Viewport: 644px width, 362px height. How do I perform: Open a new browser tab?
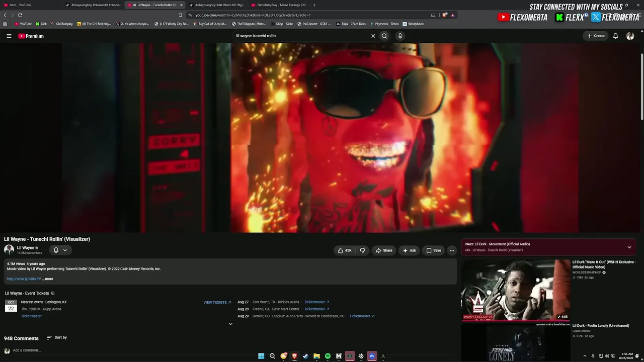[x=314, y=5]
